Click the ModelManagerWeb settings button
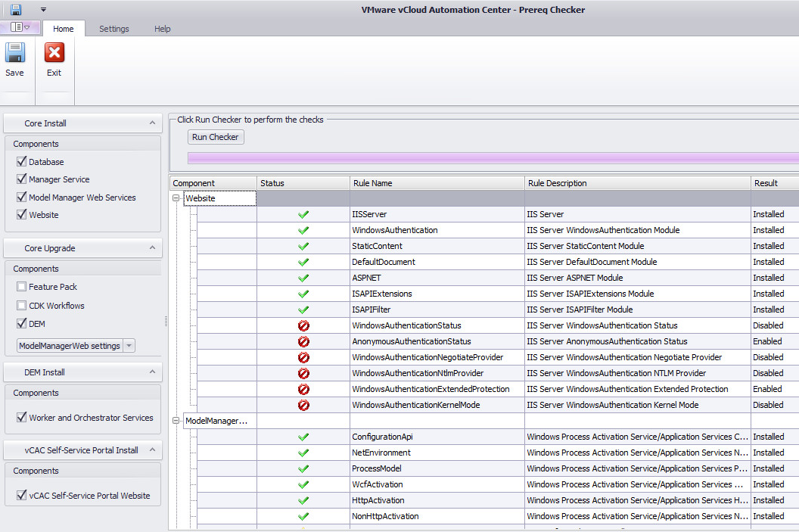Image resolution: width=799 pixels, height=532 pixels. pos(70,346)
